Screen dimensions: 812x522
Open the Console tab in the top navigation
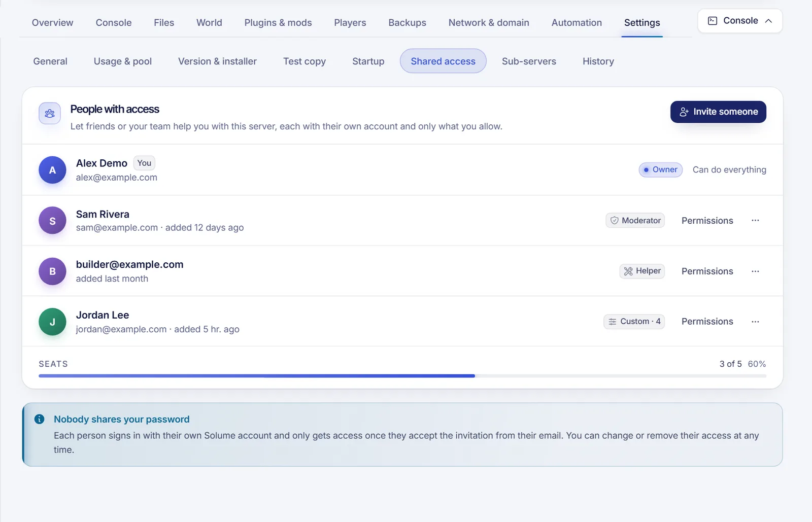pyautogui.click(x=114, y=23)
